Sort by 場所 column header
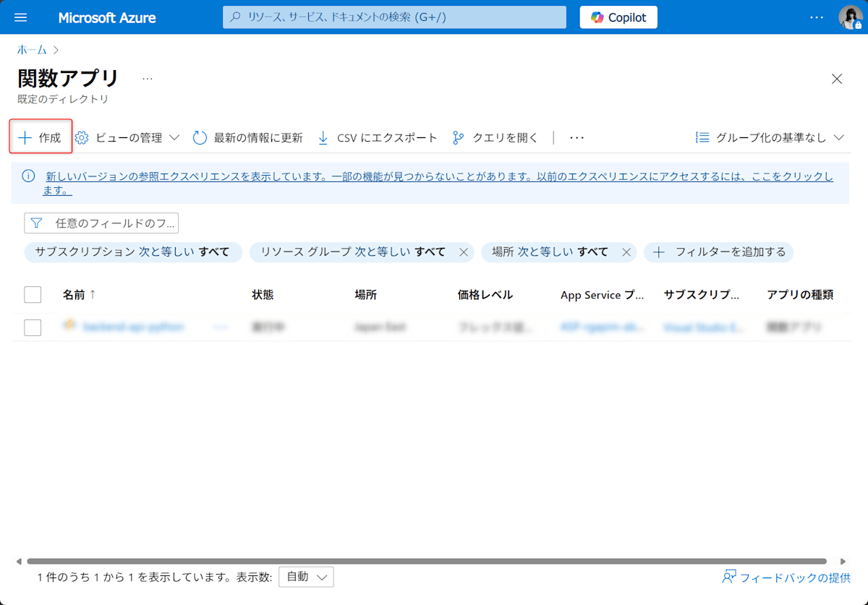868x605 pixels. [365, 294]
